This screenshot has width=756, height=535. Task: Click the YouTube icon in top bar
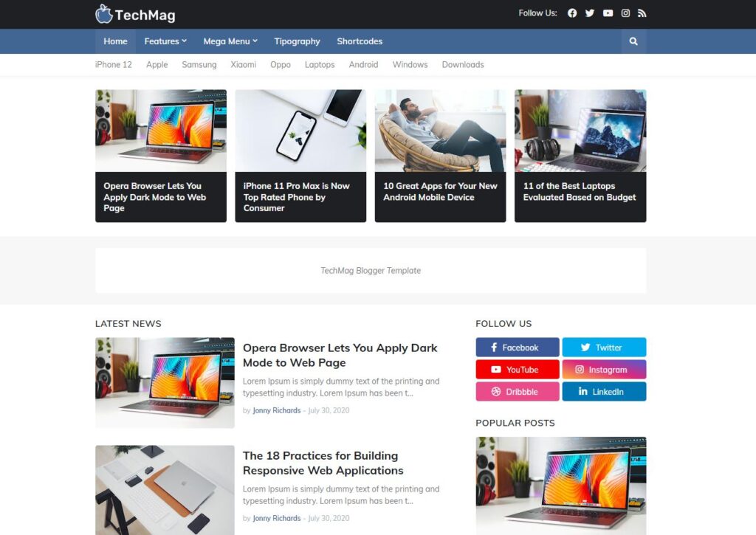pos(608,13)
